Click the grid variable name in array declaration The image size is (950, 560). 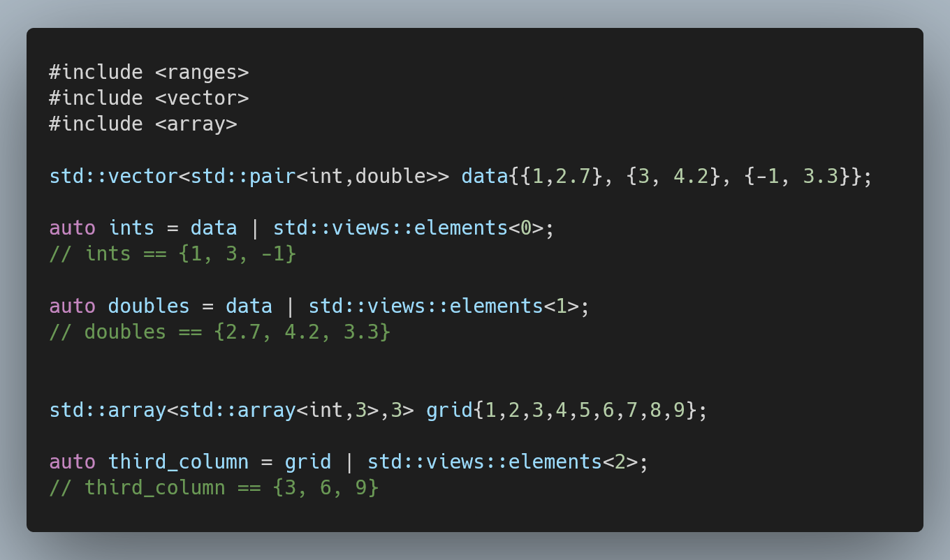449,410
